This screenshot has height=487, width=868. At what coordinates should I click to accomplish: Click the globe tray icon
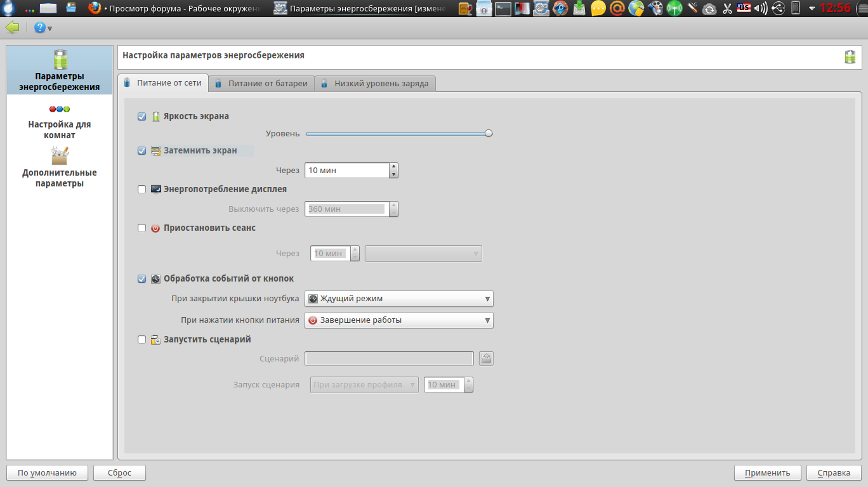(636, 8)
